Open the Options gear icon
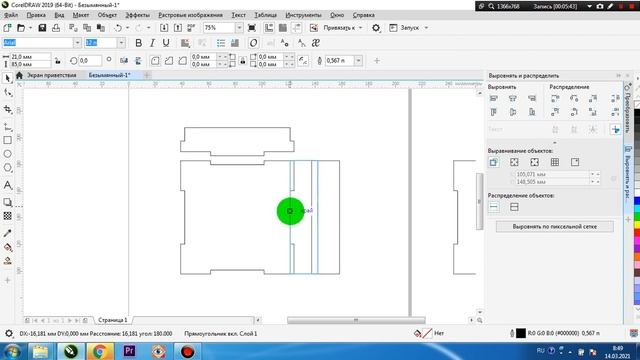The width and height of the screenshot is (640, 360). (376, 28)
